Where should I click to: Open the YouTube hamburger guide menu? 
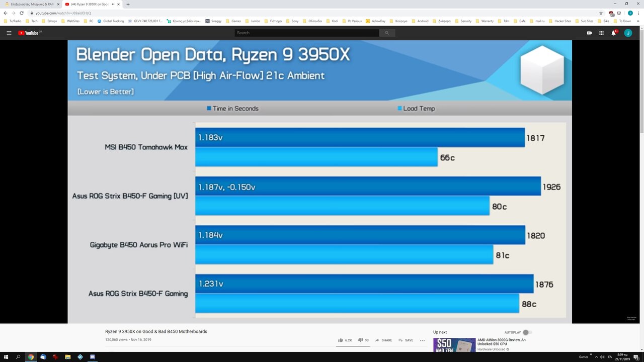click(x=9, y=33)
